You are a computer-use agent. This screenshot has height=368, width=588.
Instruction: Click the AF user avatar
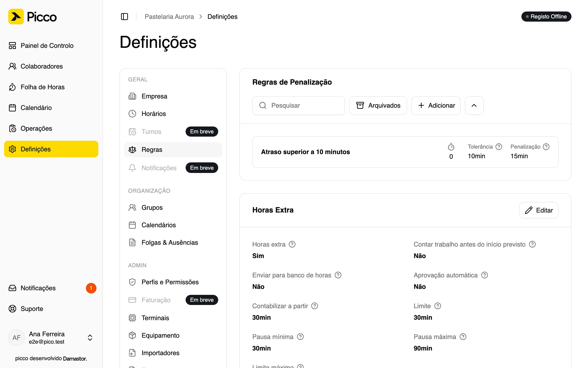click(16, 338)
